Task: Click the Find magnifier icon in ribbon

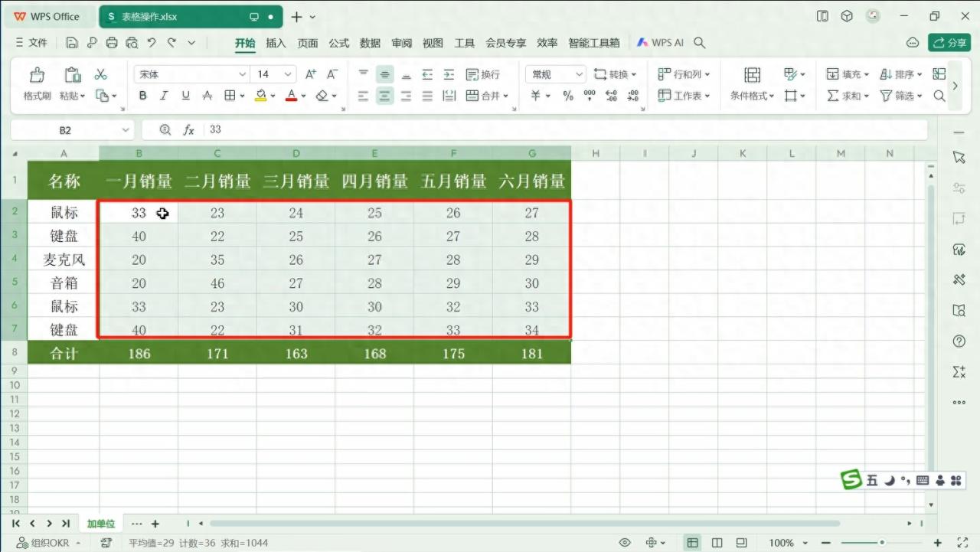Action: pos(939,96)
